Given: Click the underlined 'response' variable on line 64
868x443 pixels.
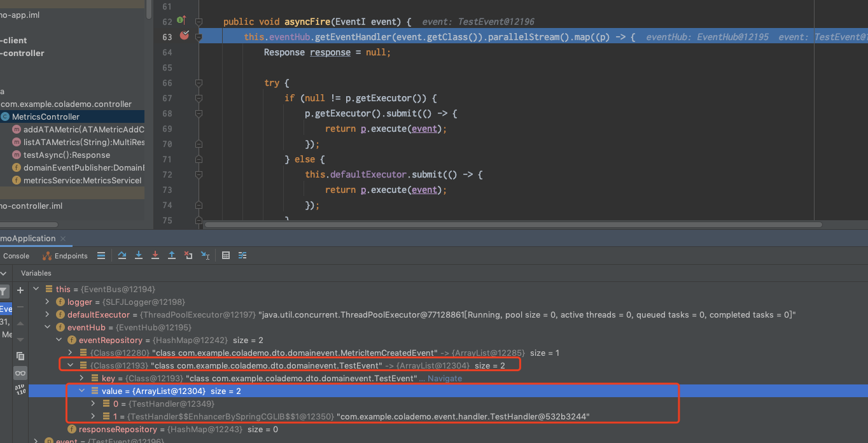Looking at the screenshot, I should coord(330,52).
